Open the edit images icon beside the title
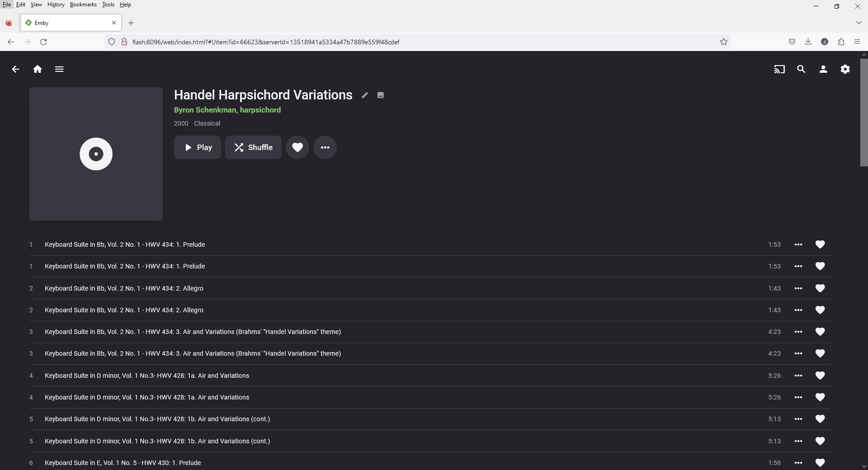This screenshot has height=470, width=868. pyautogui.click(x=381, y=95)
